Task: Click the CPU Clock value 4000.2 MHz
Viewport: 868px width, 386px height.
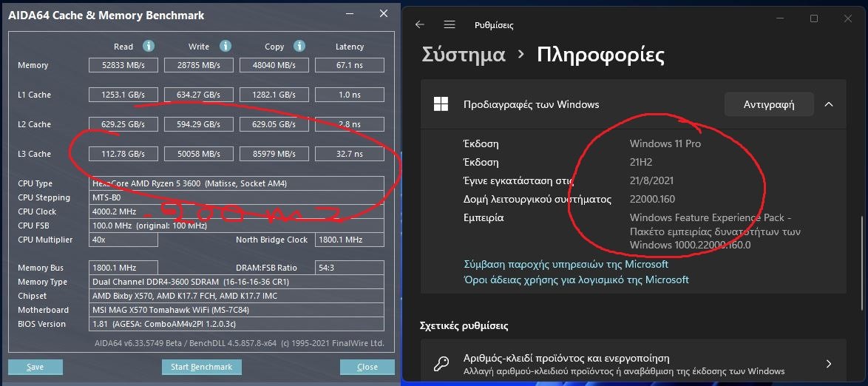Action: (237, 211)
